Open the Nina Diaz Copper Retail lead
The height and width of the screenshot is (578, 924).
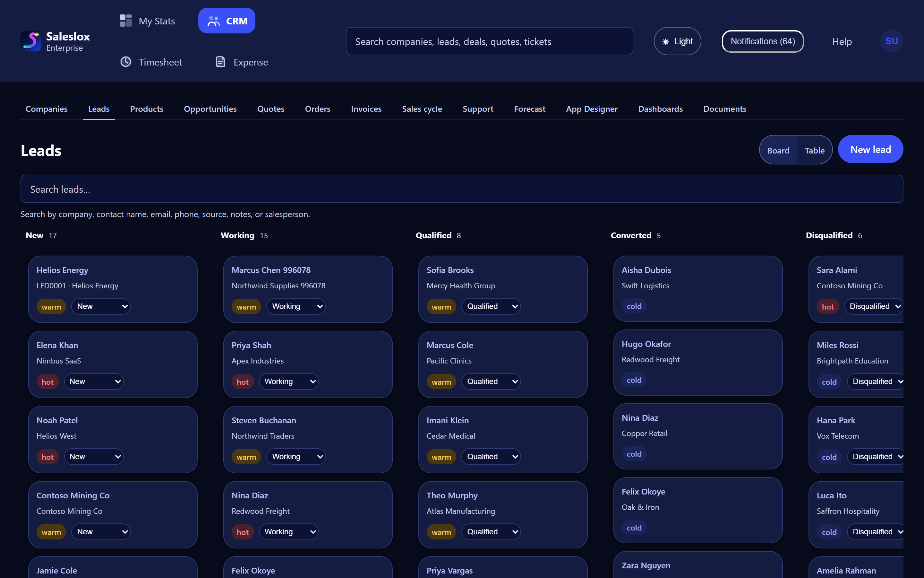point(640,418)
